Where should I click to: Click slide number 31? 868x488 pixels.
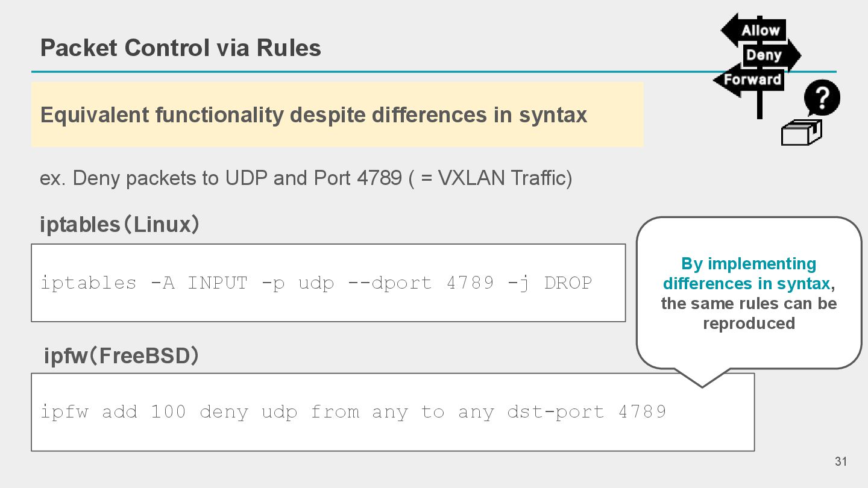coord(841,461)
